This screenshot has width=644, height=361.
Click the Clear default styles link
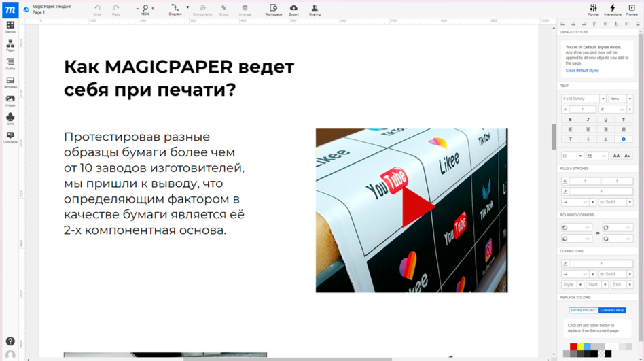tap(582, 71)
